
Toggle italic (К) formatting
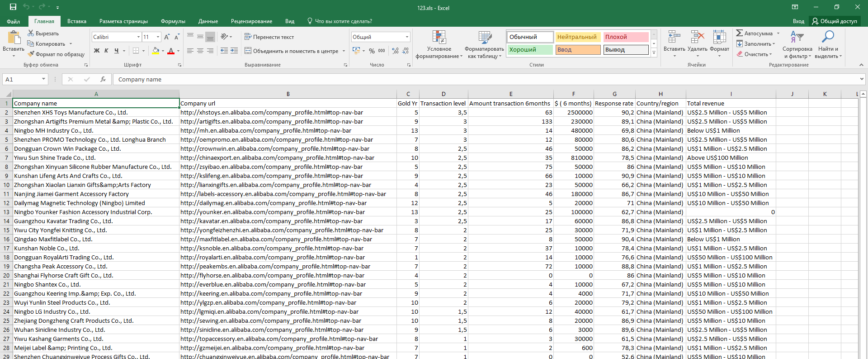coord(106,51)
